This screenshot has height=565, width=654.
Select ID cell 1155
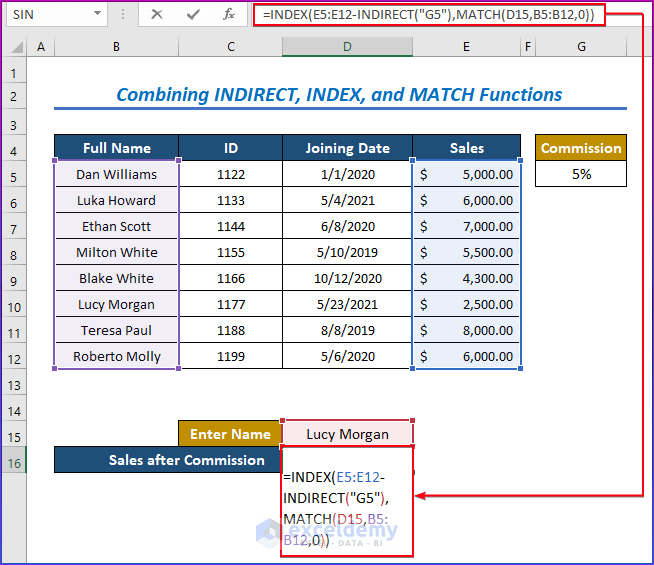pyautogui.click(x=231, y=252)
